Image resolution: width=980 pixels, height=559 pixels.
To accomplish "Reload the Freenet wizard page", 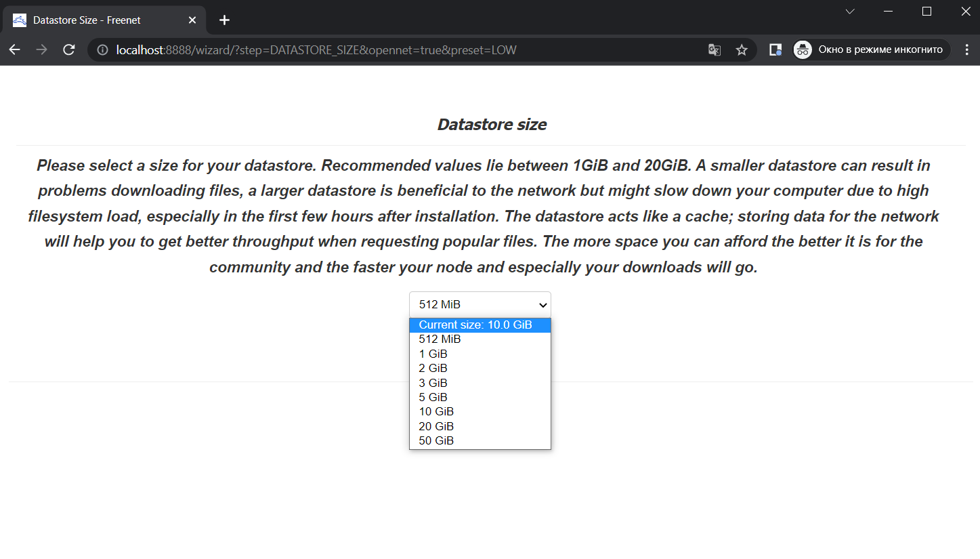I will pos(69,50).
